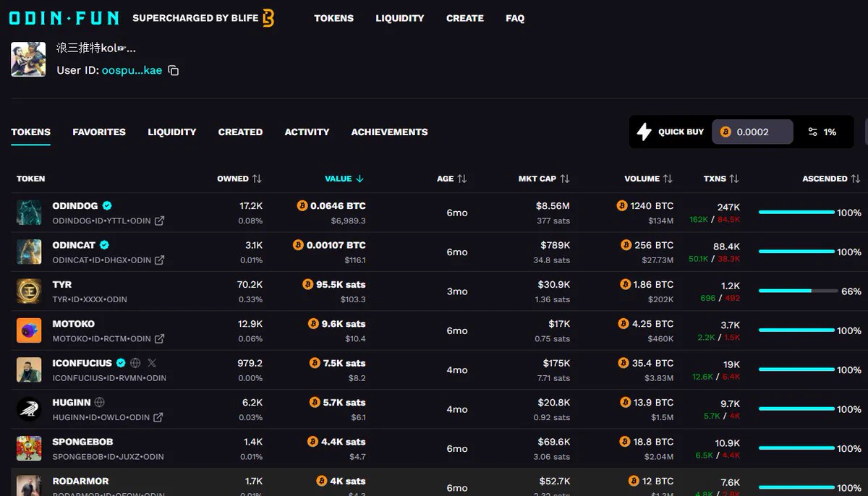Click ODINDOG token thumbnail
Image resolution: width=868 pixels, height=496 pixels.
[x=29, y=213]
